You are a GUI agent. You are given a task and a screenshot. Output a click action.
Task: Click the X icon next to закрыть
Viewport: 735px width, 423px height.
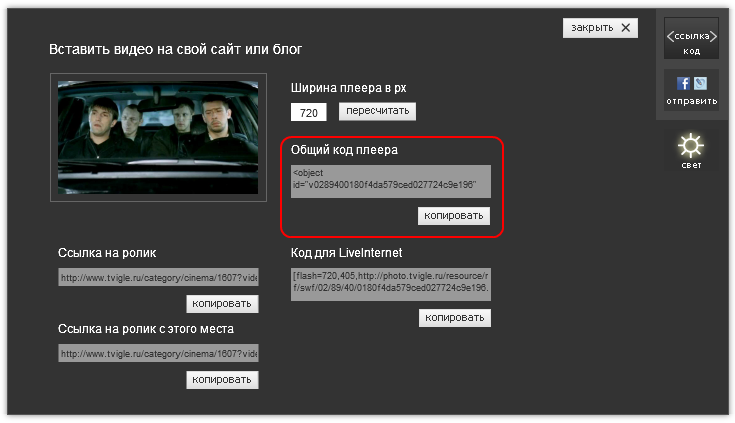[627, 28]
